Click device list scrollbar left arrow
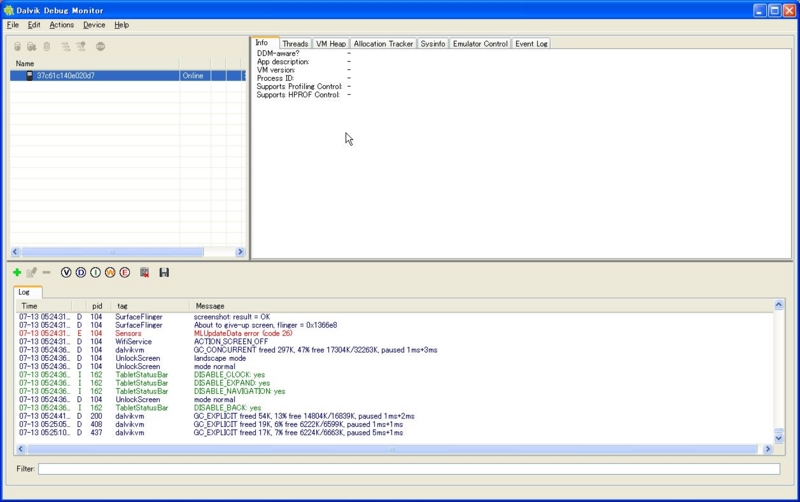The image size is (800, 502). click(x=15, y=252)
